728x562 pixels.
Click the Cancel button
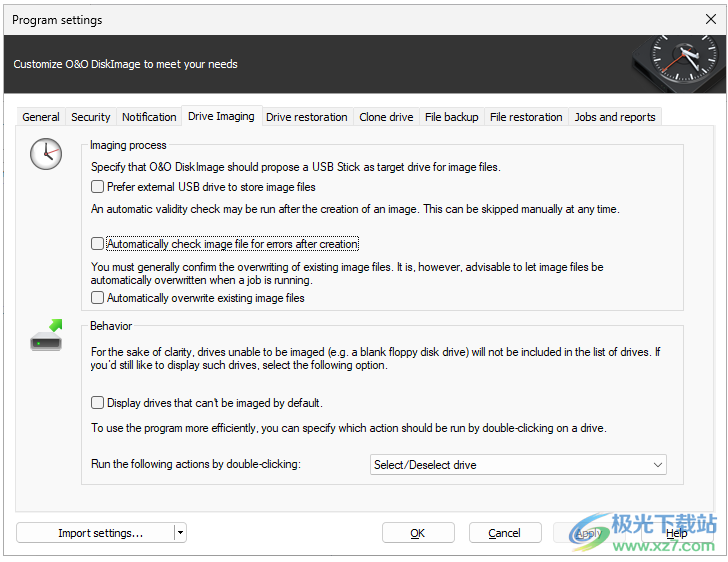505,533
